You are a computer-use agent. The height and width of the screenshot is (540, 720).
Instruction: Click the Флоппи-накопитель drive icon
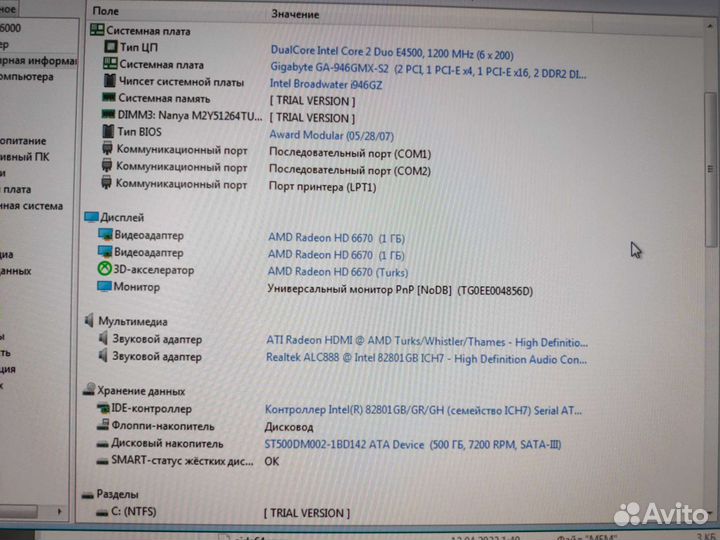[x=103, y=425]
